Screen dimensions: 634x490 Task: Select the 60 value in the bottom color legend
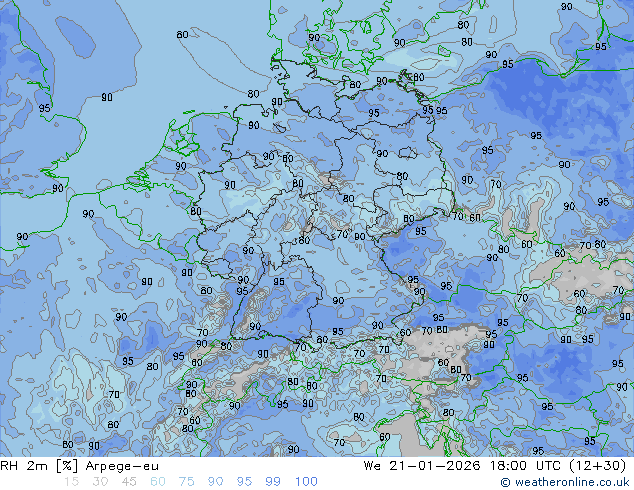158,482
